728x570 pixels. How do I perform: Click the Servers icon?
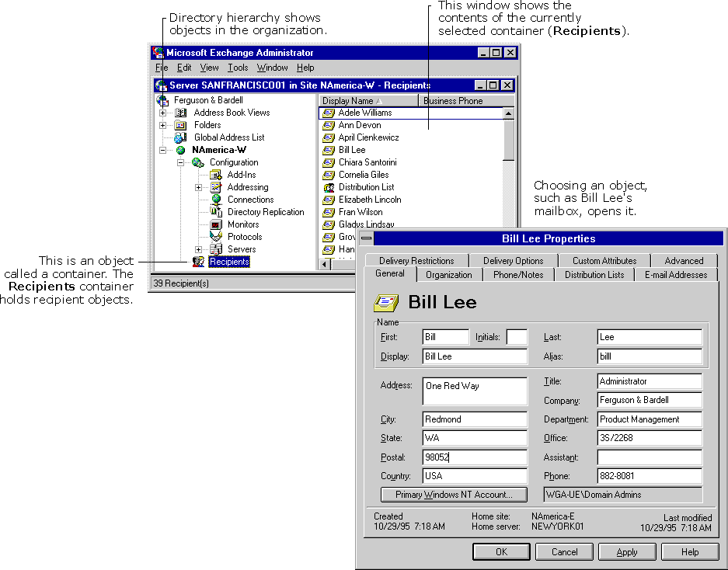pos(216,249)
